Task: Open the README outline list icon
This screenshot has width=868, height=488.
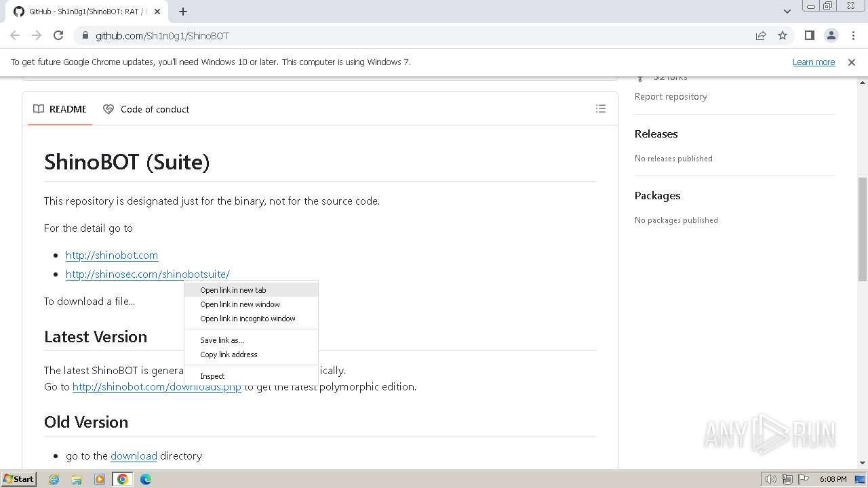Action: (x=600, y=108)
